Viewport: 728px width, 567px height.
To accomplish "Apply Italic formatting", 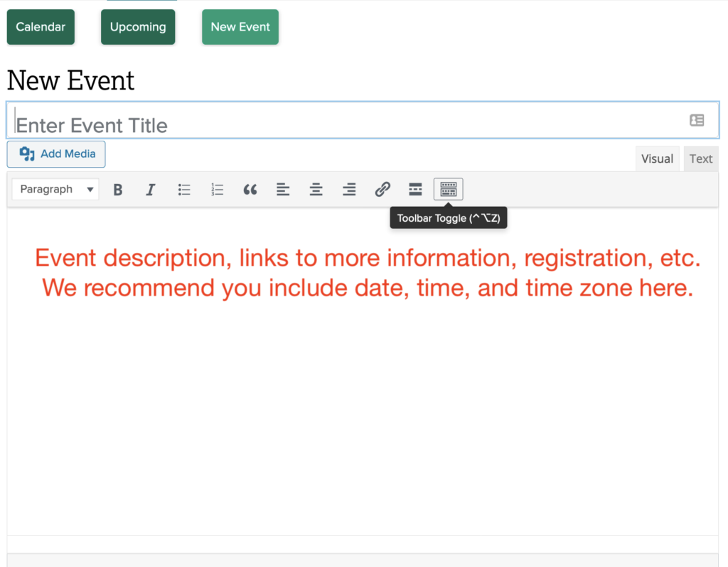I will coord(151,190).
